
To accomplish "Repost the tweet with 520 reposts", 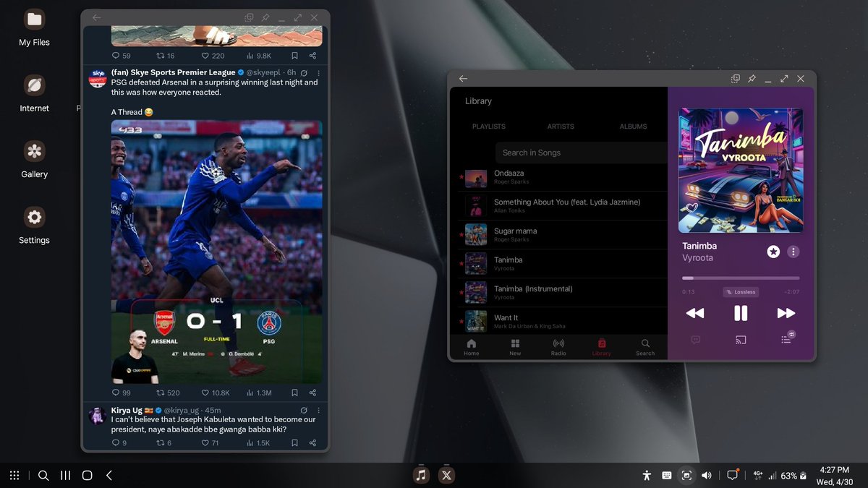I will tap(168, 393).
